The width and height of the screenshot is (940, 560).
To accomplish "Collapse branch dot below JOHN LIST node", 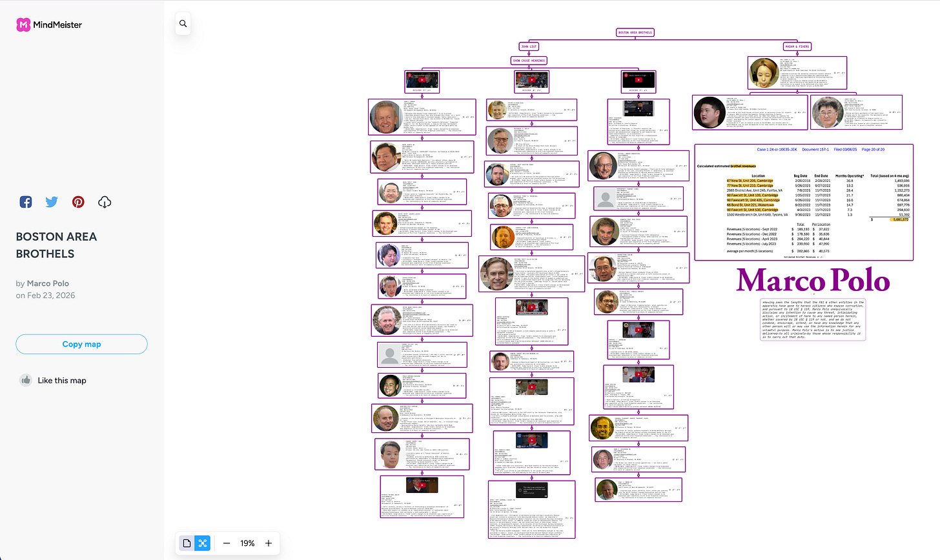I will tap(529, 53).
